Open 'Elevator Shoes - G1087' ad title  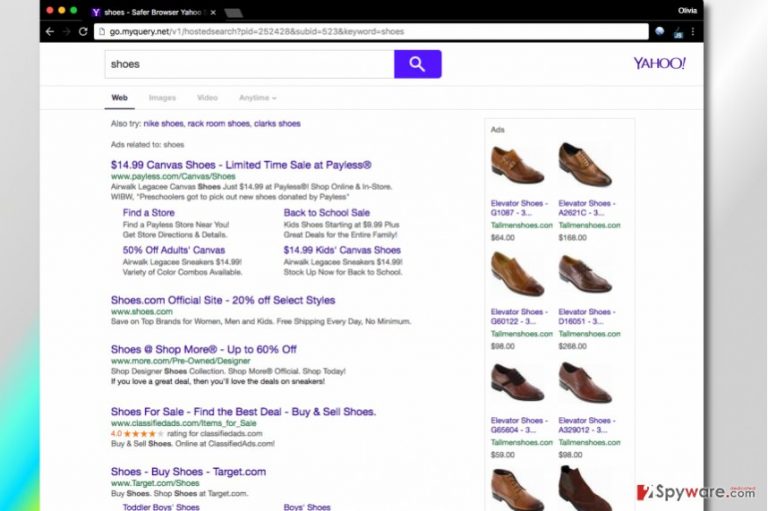tap(519, 208)
